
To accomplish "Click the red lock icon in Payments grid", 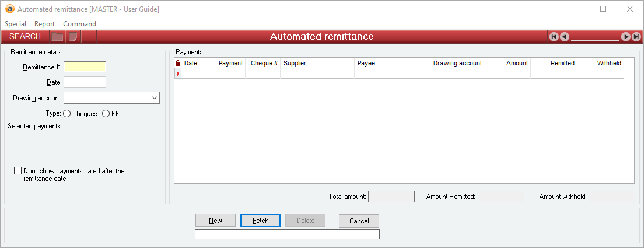I will click(x=178, y=63).
